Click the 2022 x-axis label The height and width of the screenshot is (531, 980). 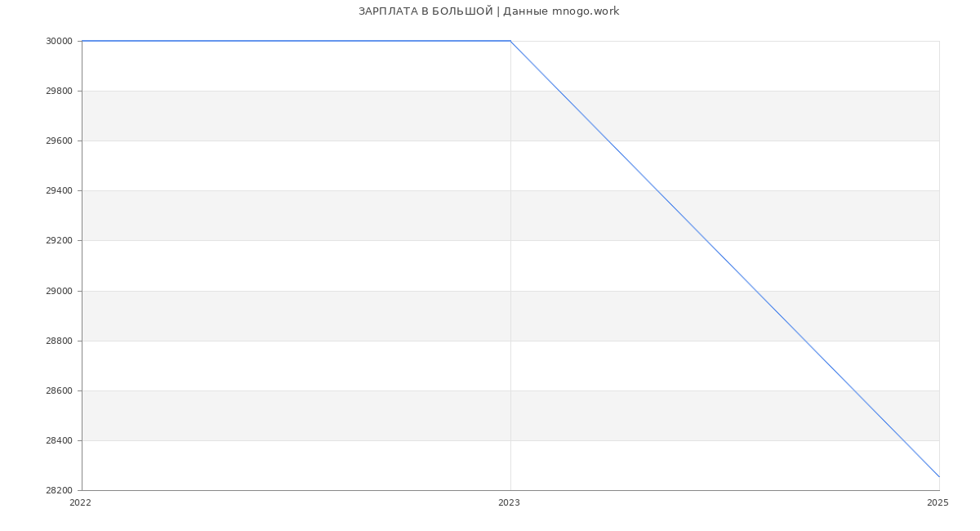(81, 503)
